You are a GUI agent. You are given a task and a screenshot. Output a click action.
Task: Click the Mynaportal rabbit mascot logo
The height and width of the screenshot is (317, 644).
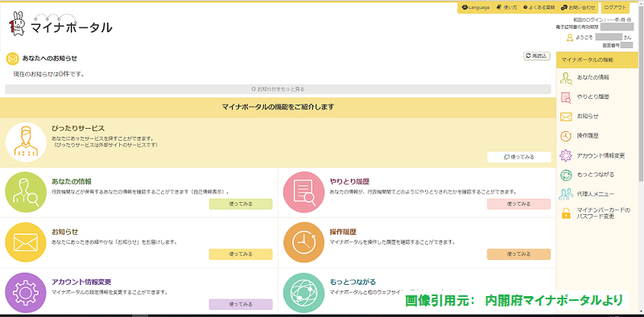tap(16, 24)
